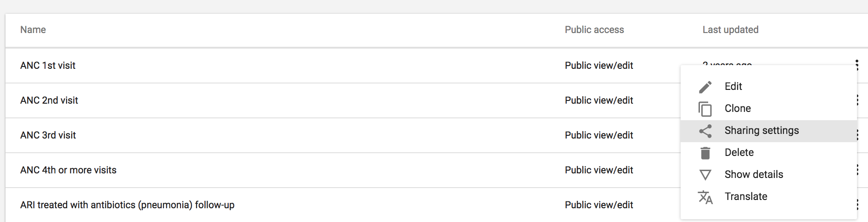
Task: Choose Clone in the context menu
Action: 738,109
